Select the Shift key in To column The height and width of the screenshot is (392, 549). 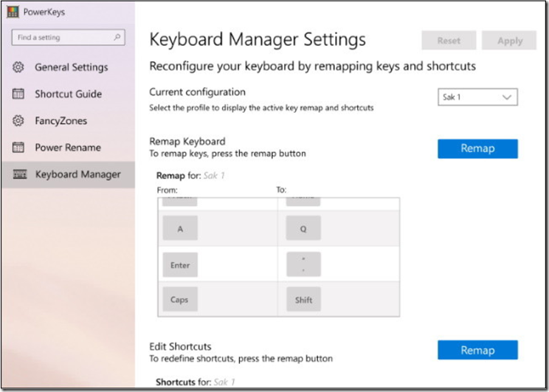pos(303,300)
